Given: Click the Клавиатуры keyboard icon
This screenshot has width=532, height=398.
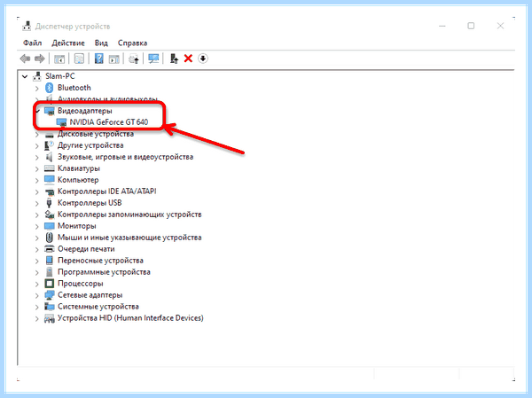Looking at the screenshot, I should coord(50,168).
